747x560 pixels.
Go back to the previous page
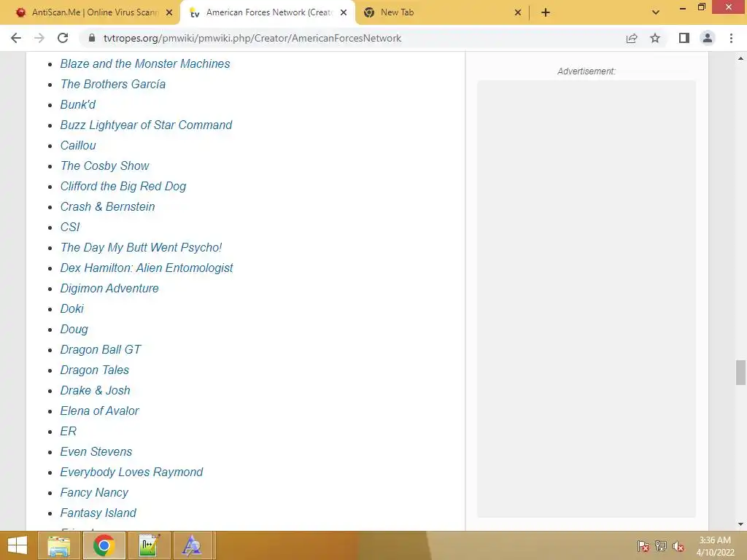pos(16,38)
